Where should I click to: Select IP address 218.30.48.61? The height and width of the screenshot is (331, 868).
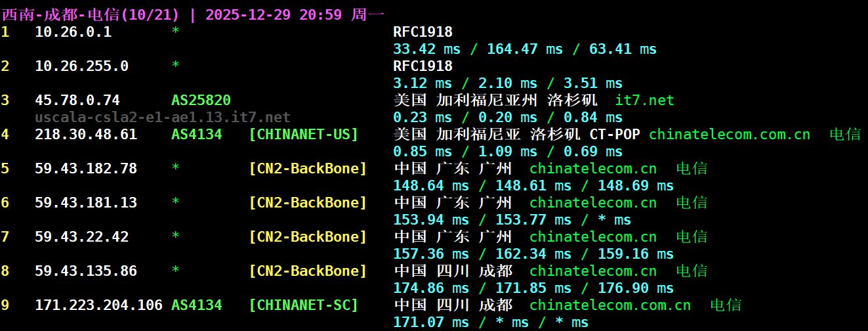[x=86, y=135]
